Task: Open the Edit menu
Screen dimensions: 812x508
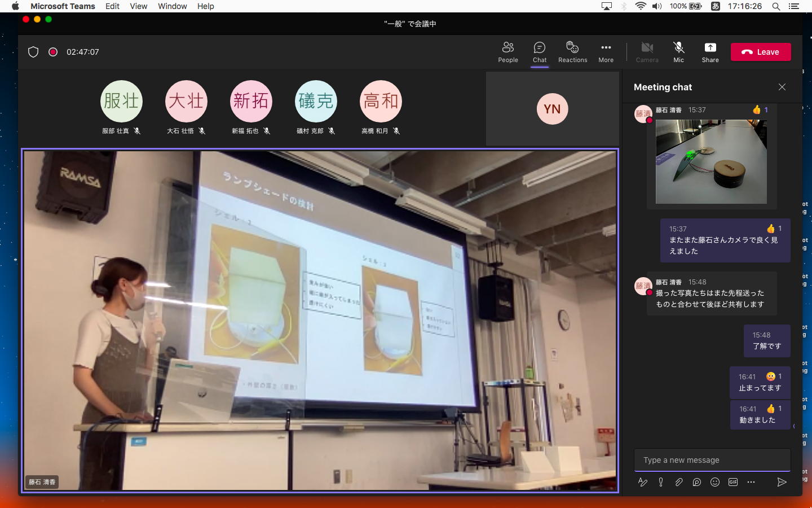Action: 112,6
